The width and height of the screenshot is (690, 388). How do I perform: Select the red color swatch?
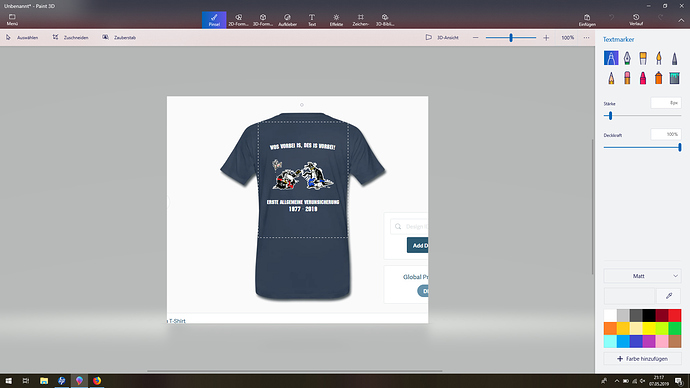[675, 315]
